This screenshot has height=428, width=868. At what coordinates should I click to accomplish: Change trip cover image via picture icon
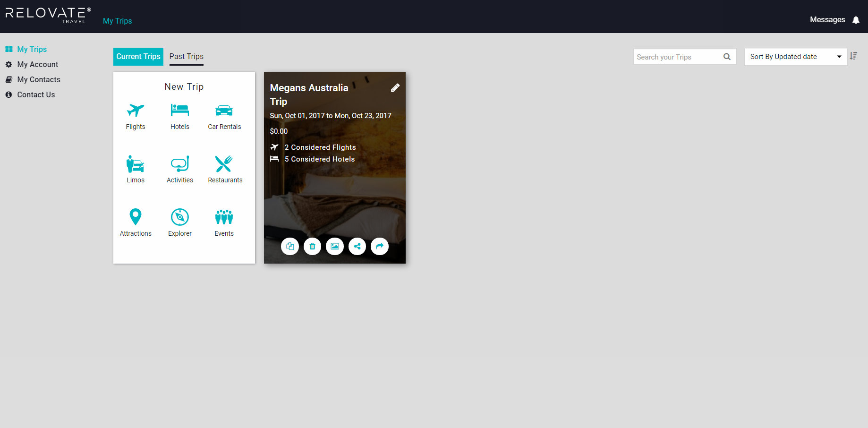click(x=335, y=246)
